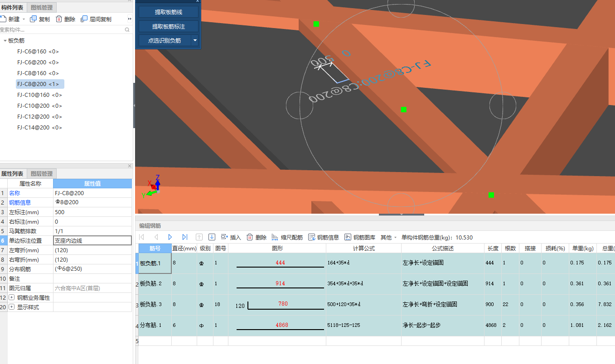
Task: Click 复制 in component list toolbar
Action: click(40, 19)
